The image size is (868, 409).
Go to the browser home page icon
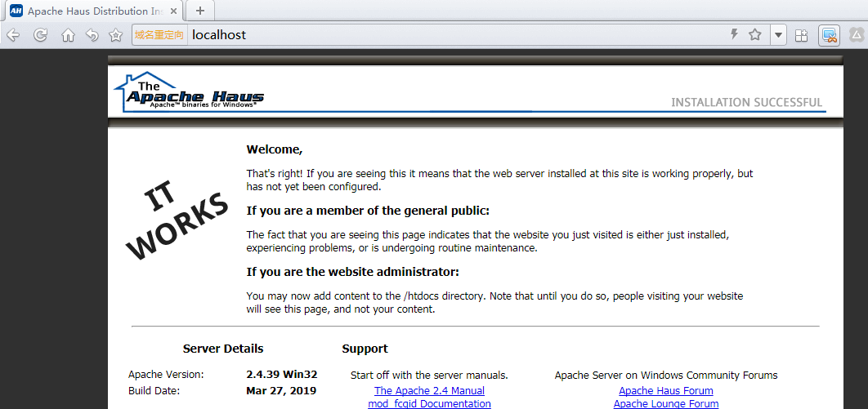coord(68,35)
